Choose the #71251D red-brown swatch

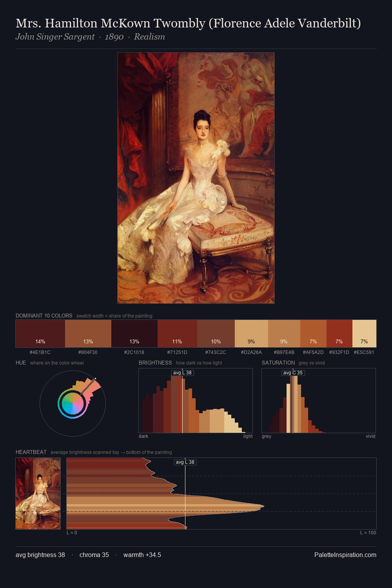coord(177,334)
